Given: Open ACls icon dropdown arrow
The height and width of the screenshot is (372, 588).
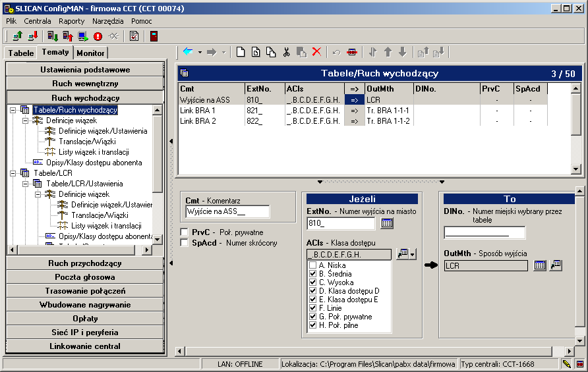Looking at the screenshot, I should tap(413, 254).
